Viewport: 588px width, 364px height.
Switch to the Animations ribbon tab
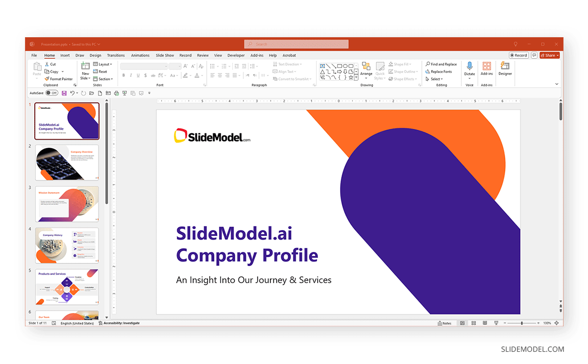140,55
